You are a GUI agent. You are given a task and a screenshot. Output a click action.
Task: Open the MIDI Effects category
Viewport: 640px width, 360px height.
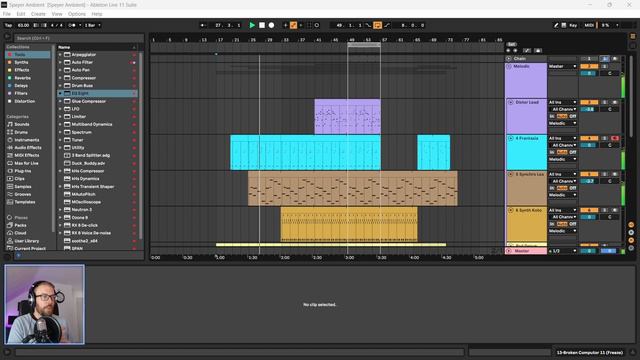pyautogui.click(x=27, y=156)
